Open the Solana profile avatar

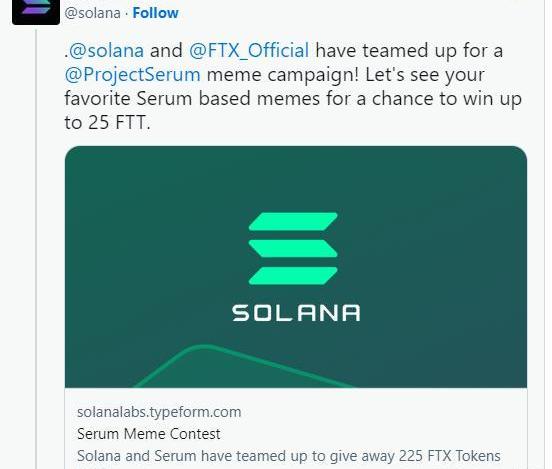pos(36,11)
